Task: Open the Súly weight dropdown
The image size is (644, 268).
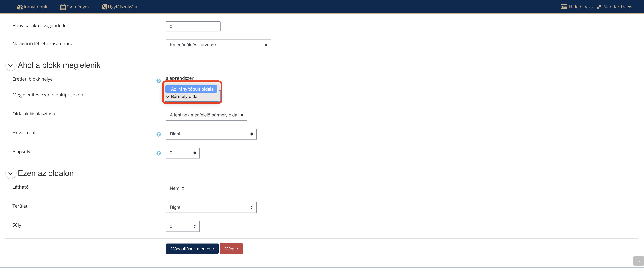Action: (183, 226)
